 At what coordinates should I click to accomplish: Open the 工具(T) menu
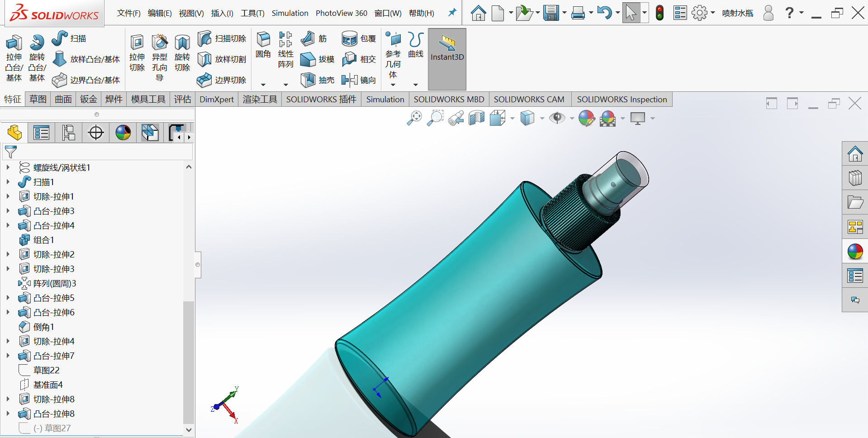(x=252, y=13)
